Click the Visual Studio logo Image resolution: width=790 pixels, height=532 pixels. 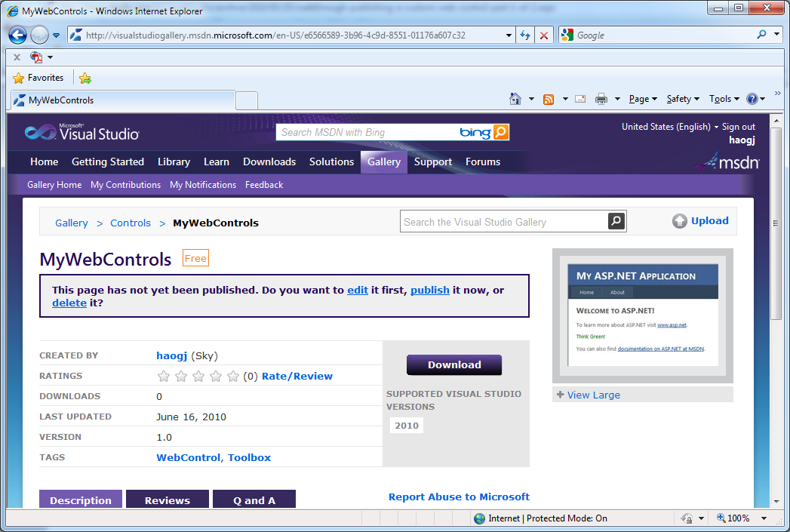(x=82, y=133)
